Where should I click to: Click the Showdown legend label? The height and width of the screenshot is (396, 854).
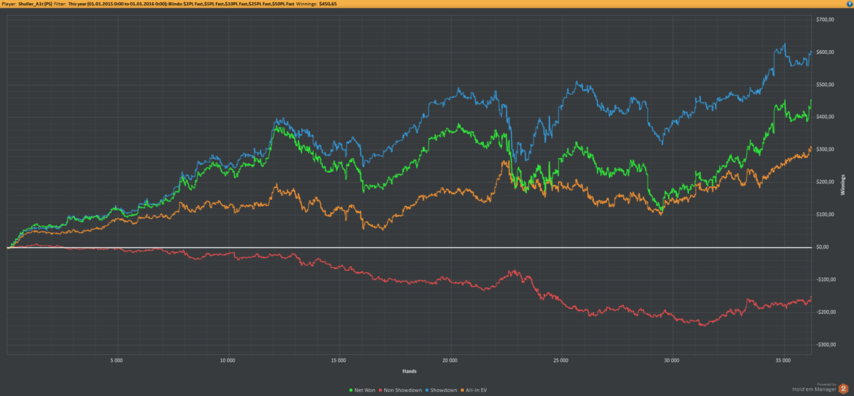click(x=444, y=390)
